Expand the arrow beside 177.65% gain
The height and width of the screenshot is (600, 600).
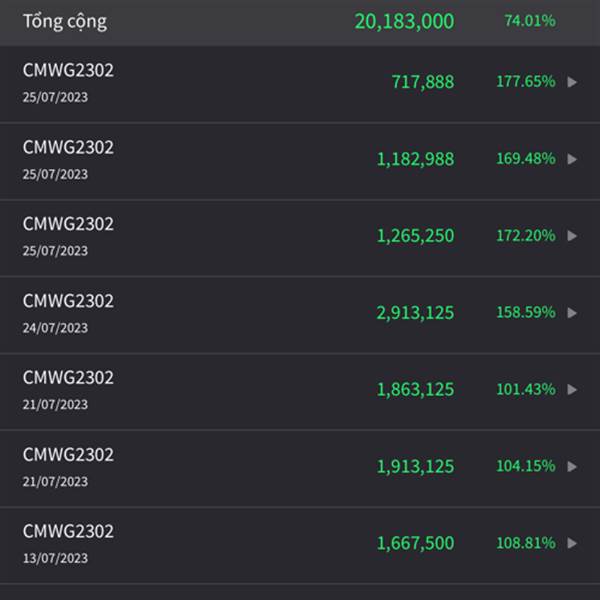[x=572, y=82]
